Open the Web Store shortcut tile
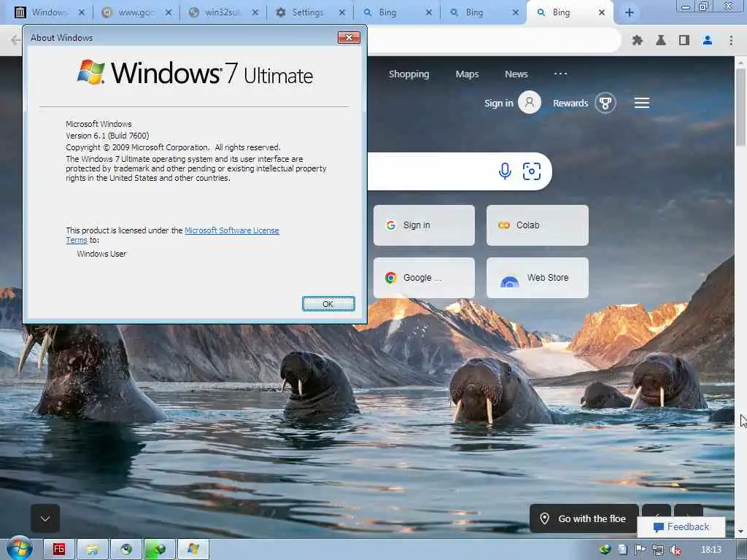The image size is (747, 560). pyautogui.click(x=538, y=278)
